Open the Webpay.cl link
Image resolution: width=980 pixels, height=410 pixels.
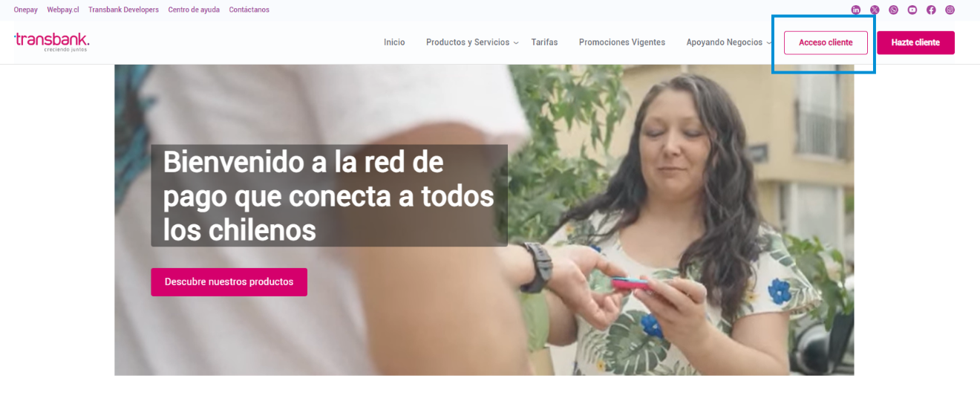pos(63,10)
